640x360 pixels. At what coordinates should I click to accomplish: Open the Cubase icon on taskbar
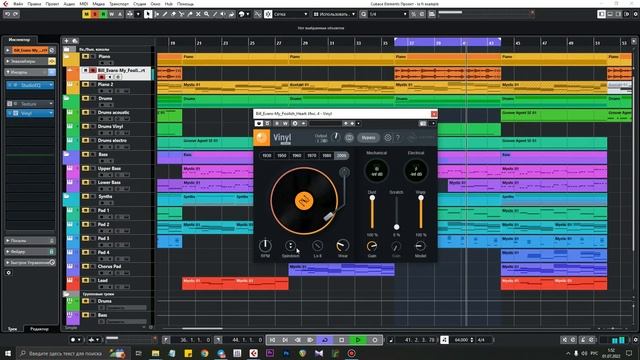click(x=253, y=353)
